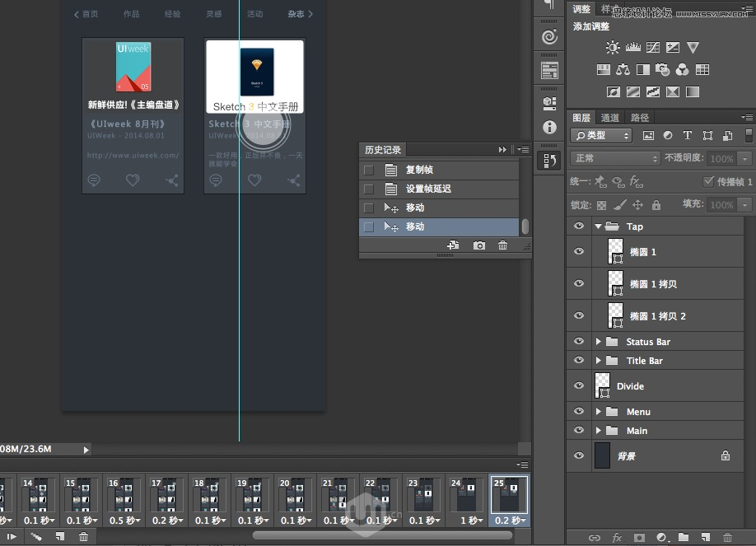Delete the selected animation frame
756x546 pixels.
pos(83,536)
